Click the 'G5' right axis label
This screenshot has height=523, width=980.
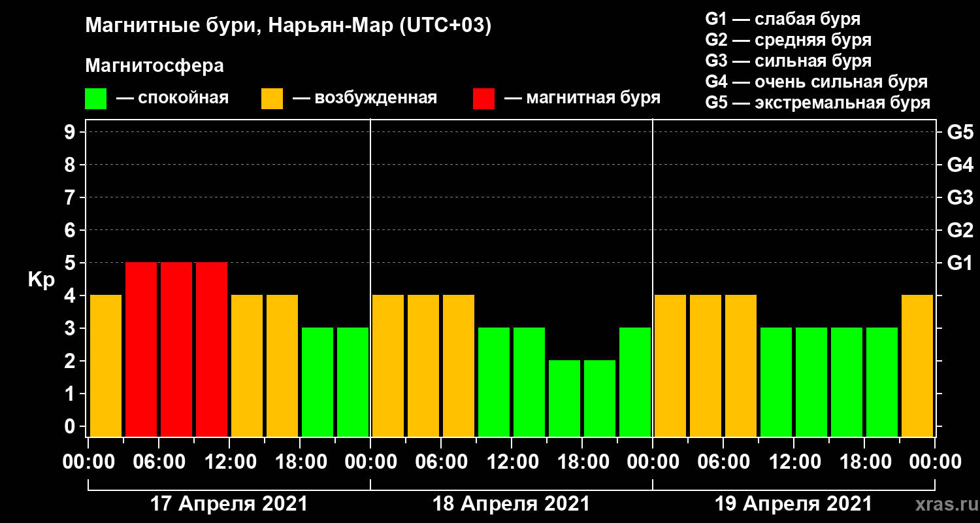[x=960, y=133]
